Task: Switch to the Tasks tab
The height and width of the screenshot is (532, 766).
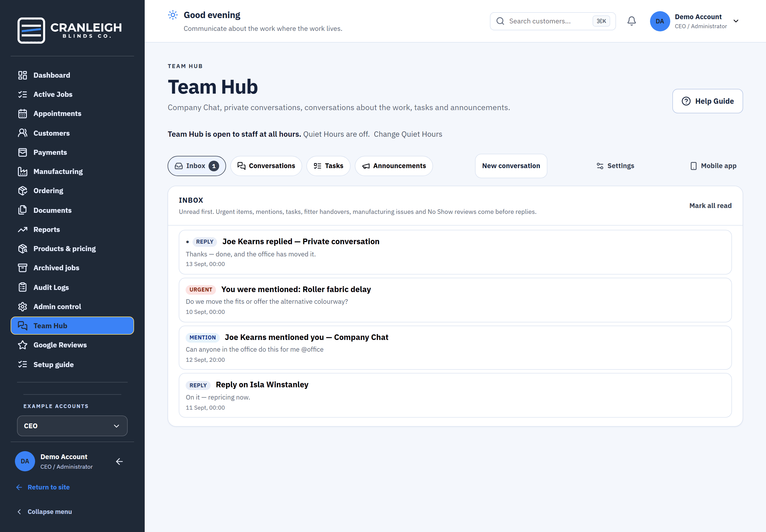Action: click(x=328, y=166)
